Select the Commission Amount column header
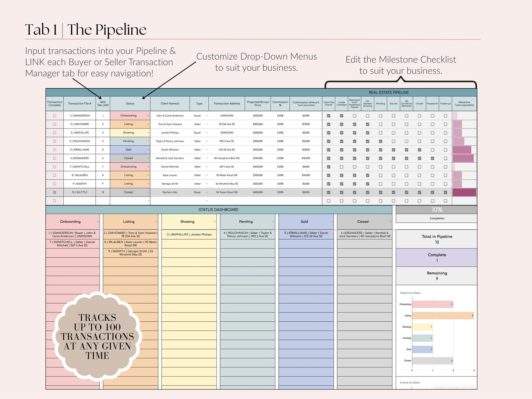This screenshot has width=532, height=399. pos(306,103)
